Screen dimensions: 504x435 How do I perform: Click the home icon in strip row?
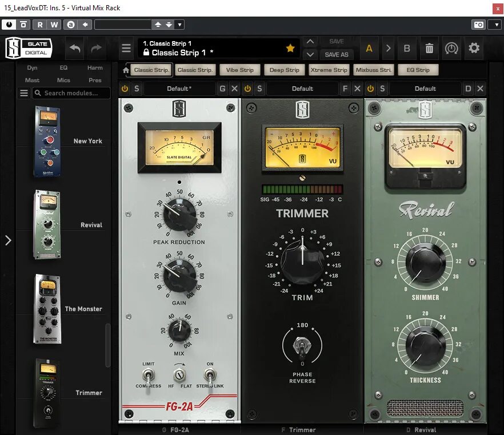point(126,70)
